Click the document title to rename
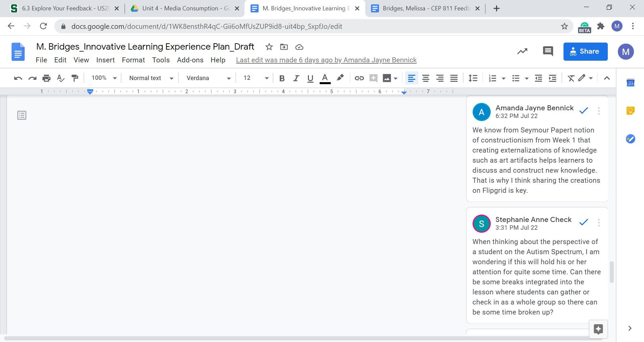 145,47
